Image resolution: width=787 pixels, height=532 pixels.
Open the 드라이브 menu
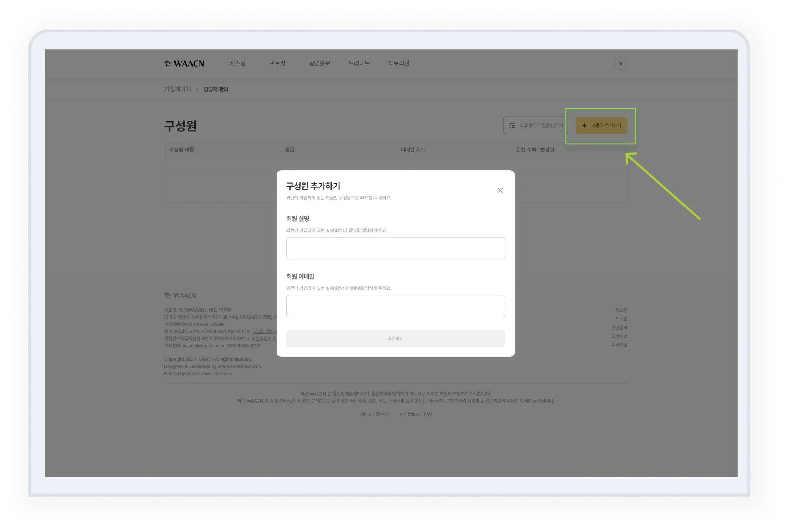359,63
